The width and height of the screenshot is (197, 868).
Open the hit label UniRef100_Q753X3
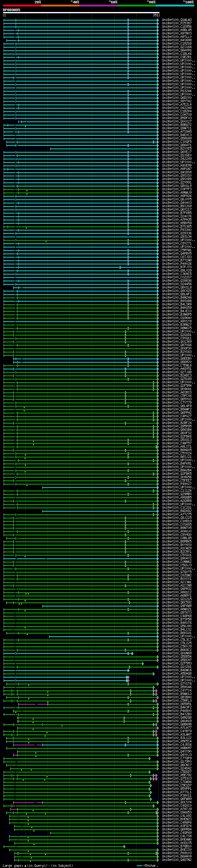(x=177, y=778)
